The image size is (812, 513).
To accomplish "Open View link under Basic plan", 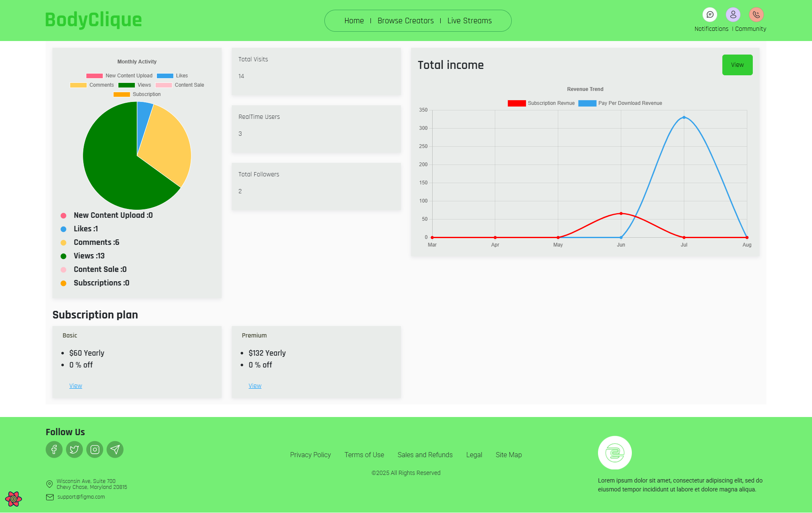I will [x=76, y=386].
